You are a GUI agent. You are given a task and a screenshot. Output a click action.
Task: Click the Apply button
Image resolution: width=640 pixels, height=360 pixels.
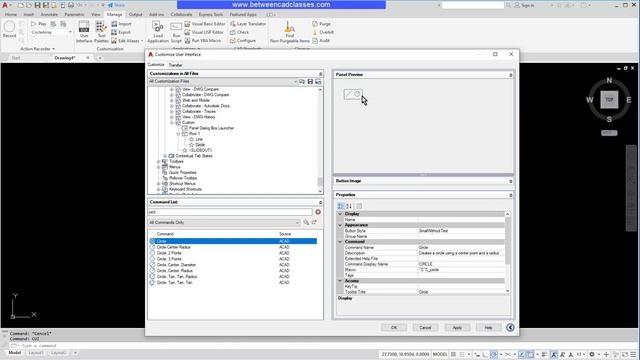coord(457,327)
